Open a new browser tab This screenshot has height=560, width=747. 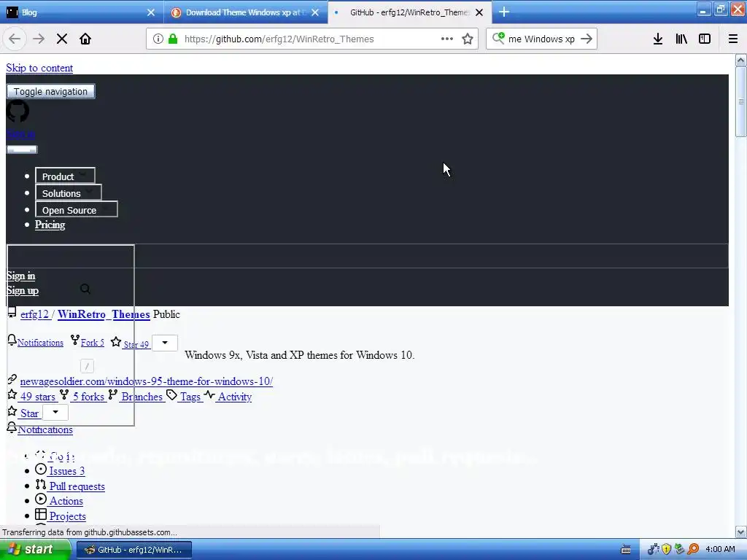click(504, 12)
